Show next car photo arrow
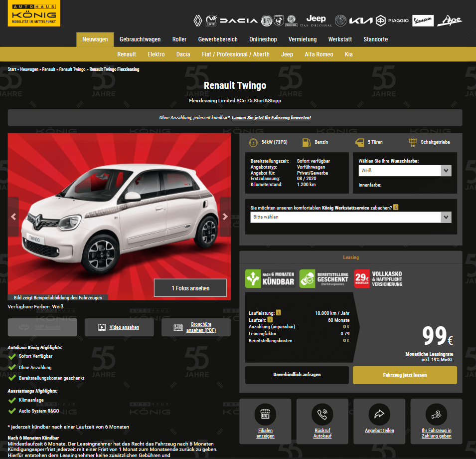 [225, 217]
